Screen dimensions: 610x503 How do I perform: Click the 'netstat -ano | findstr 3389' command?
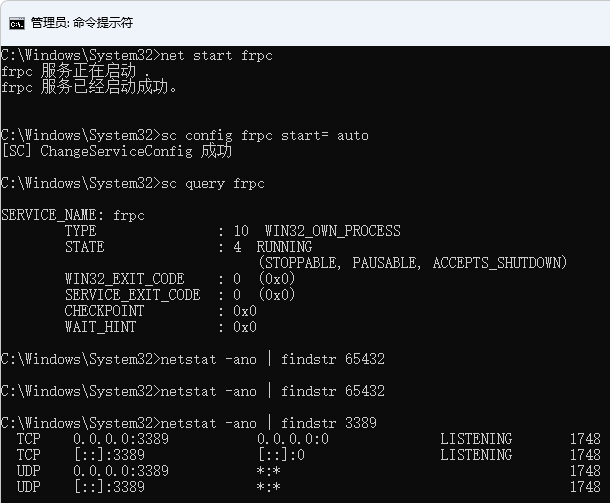tap(268, 423)
